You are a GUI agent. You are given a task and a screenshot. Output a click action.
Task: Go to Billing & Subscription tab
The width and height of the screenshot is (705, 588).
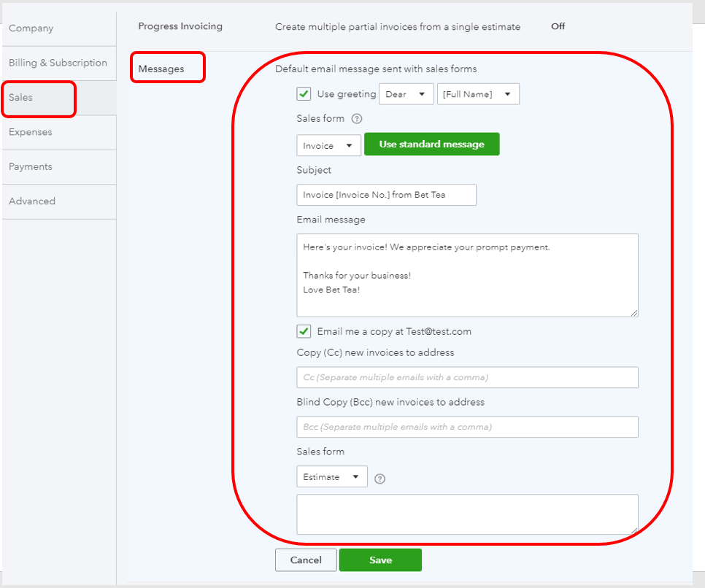click(x=58, y=63)
